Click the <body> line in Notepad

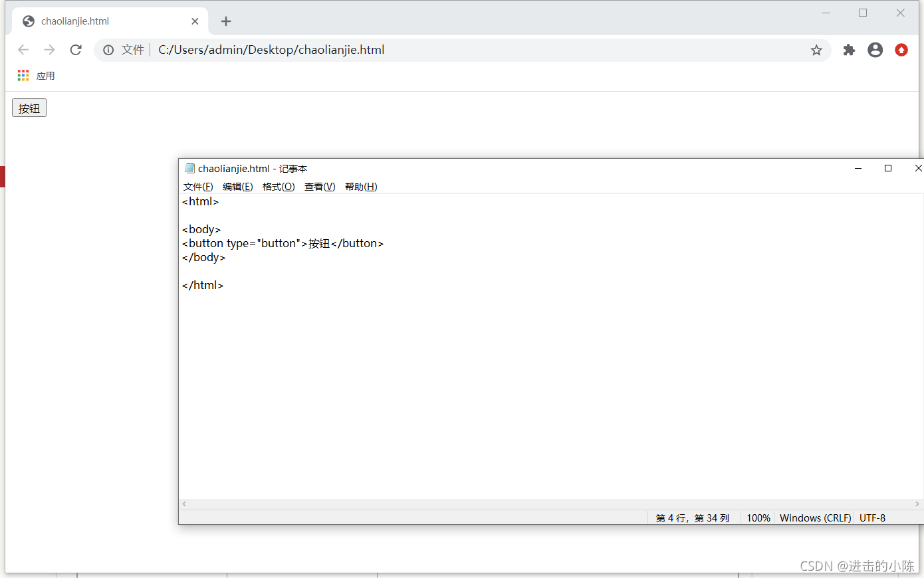click(x=201, y=229)
